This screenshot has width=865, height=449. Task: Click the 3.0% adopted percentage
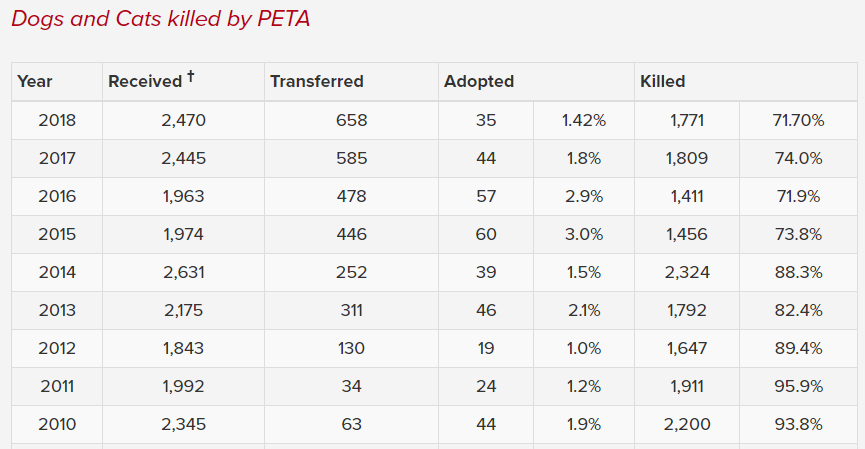coord(584,234)
